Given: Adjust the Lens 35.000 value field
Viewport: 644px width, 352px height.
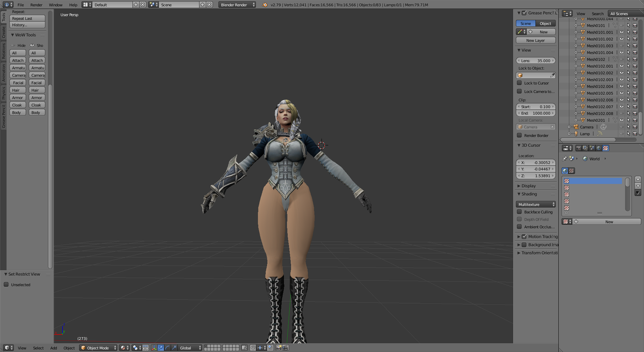Looking at the screenshot, I should 536,60.
